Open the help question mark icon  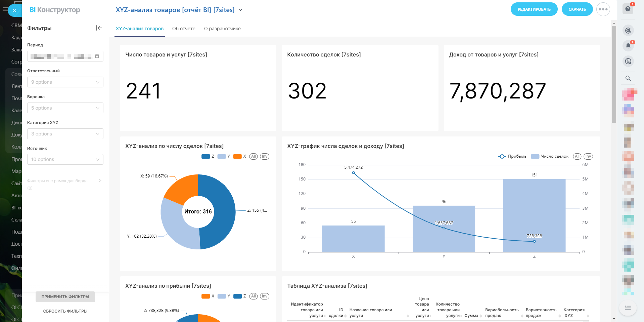pos(628,9)
